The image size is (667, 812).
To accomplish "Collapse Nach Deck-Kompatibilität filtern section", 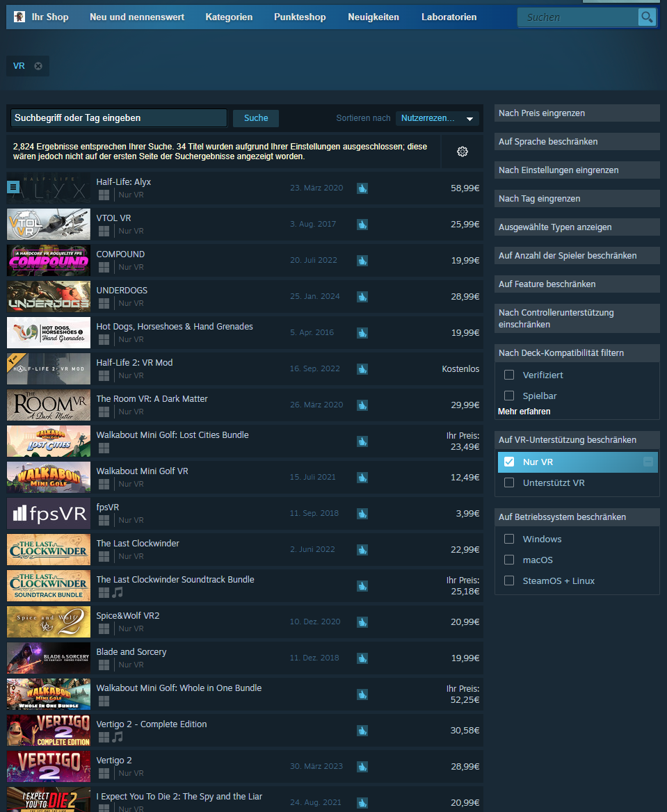I will click(x=577, y=352).
